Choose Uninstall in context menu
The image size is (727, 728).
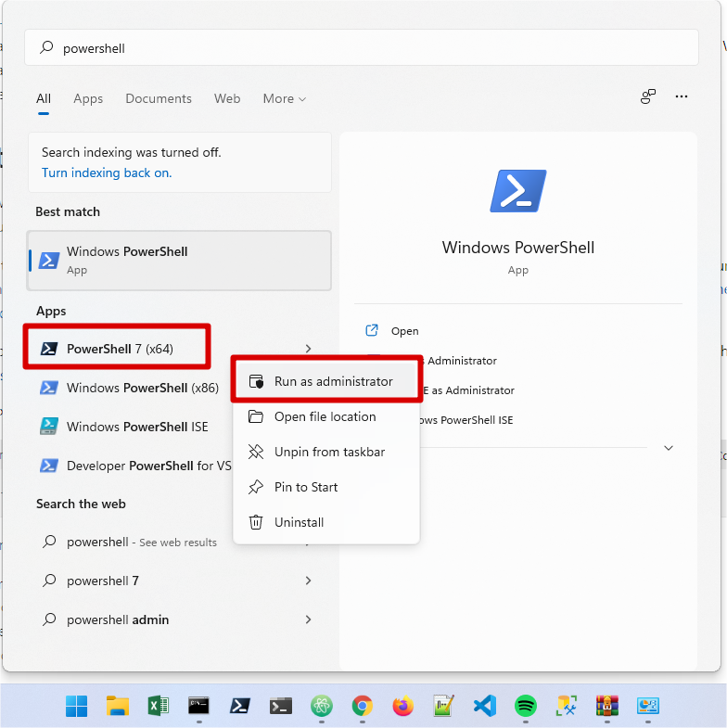tap(325, 522)
